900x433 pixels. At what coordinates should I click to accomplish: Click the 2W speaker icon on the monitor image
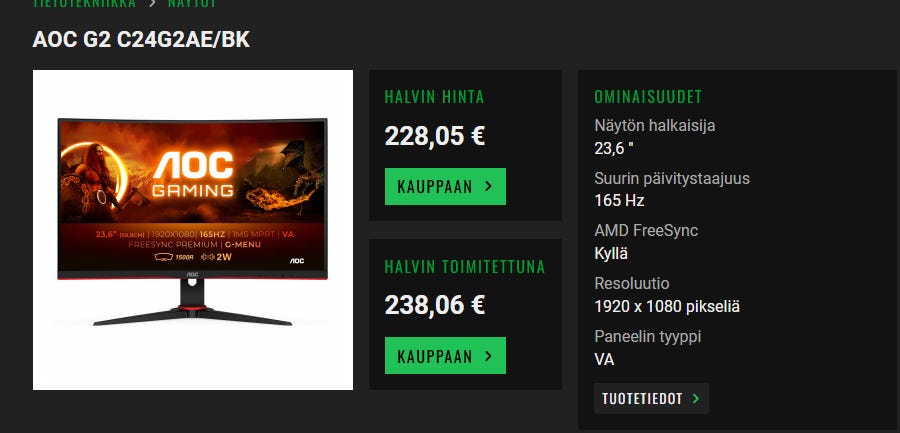point(216,257)
